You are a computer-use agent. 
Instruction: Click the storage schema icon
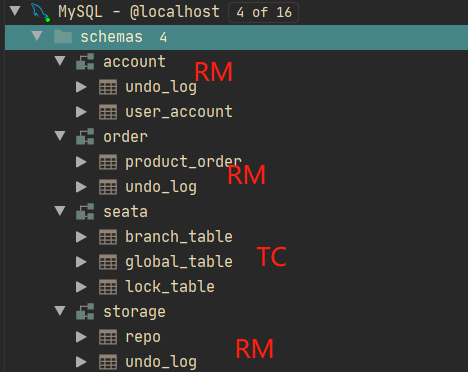click(85, 312)
